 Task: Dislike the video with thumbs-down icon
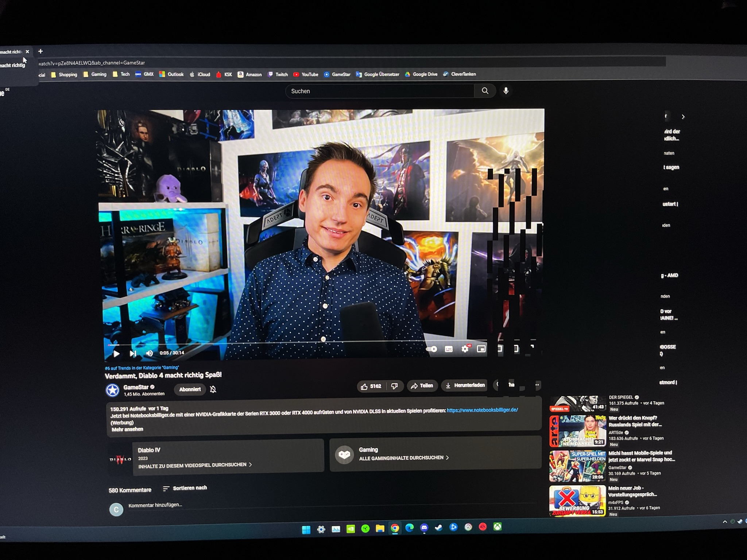tap(394, 386)
